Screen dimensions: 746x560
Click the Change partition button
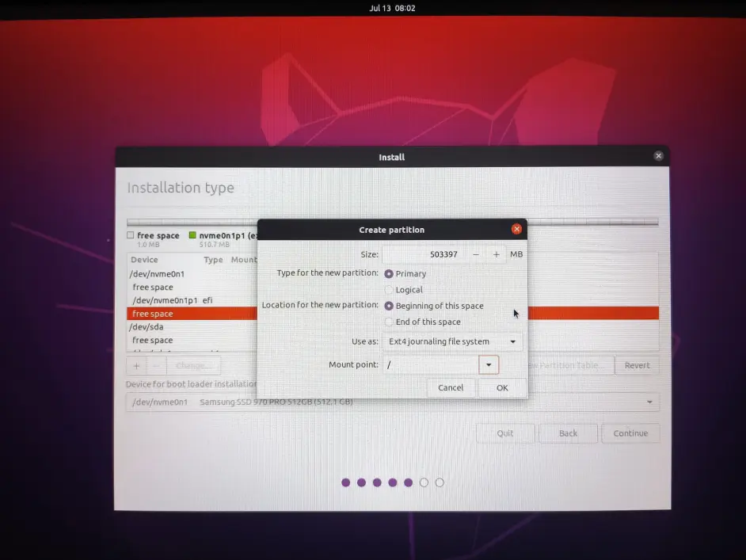[193, 366]
